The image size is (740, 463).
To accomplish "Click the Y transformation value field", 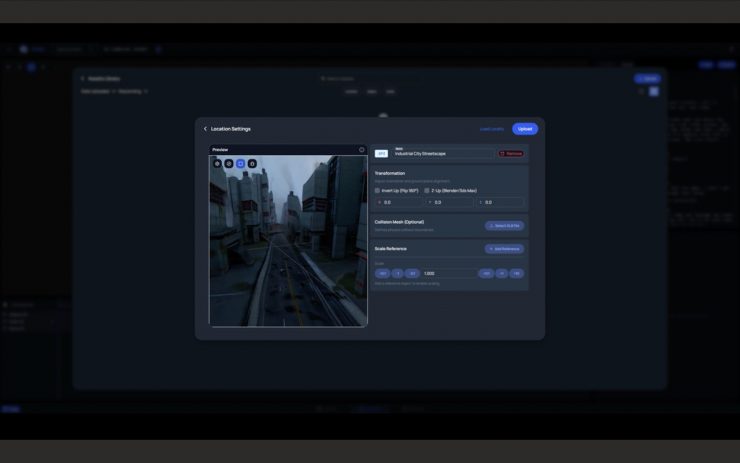I will click(x=450, y=202).
